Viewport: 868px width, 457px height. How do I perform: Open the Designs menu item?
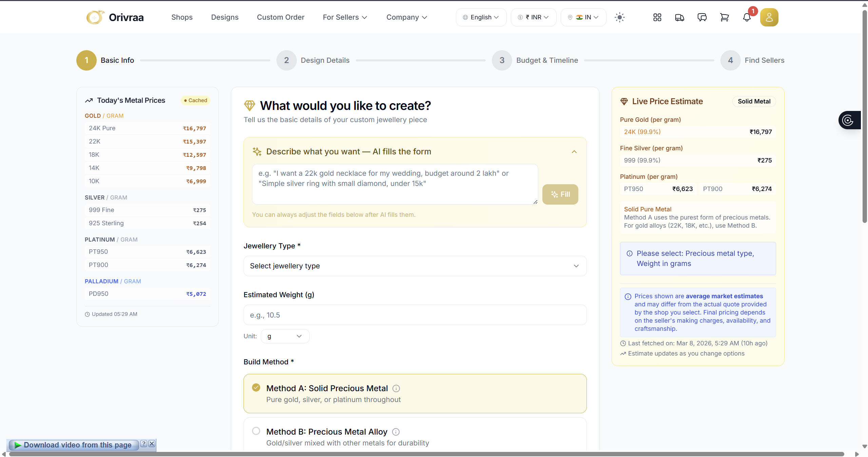tap(225, 17)
